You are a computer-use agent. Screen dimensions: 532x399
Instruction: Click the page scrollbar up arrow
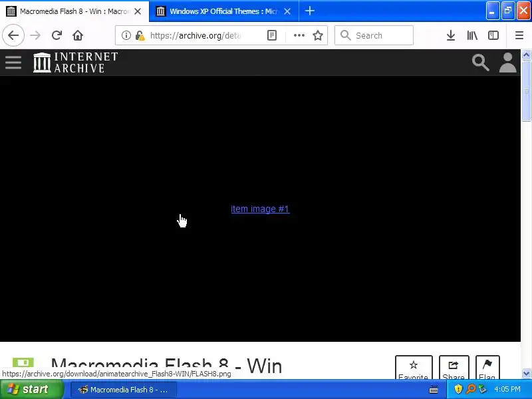coord(526,55)
